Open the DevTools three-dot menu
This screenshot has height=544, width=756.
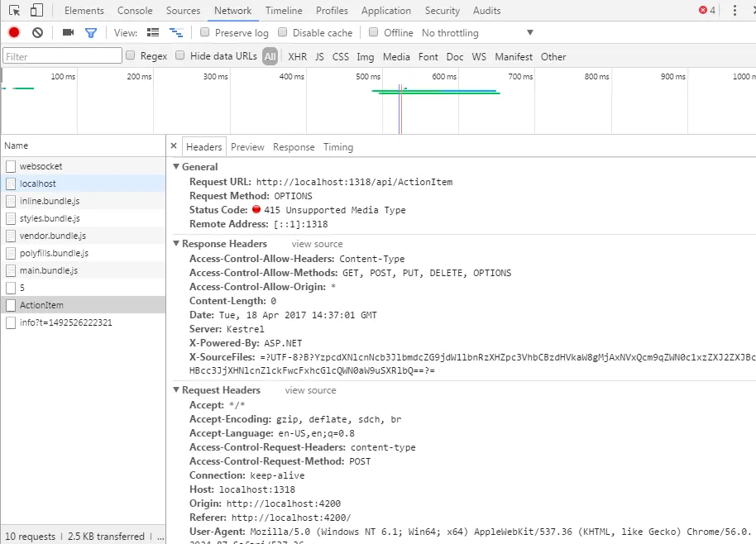pos(734,11)
